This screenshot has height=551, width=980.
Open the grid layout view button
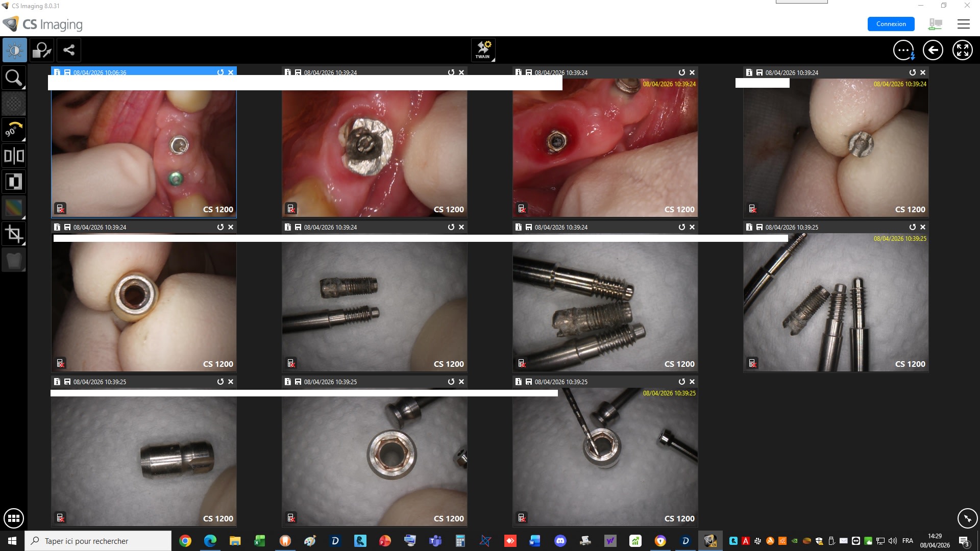point(13,518)
